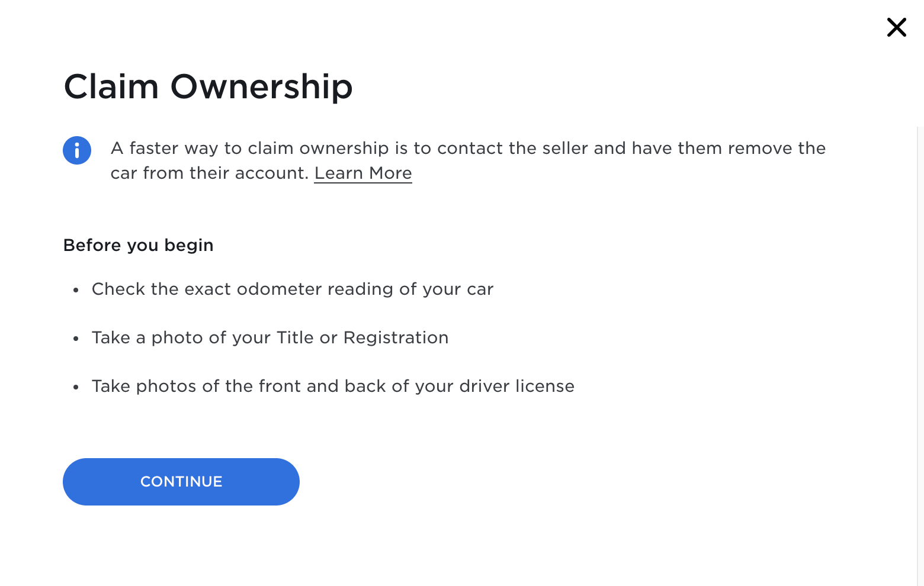Open the Learn More link
This screenshot has height=586, width=924.
click(x=363, y=173)
